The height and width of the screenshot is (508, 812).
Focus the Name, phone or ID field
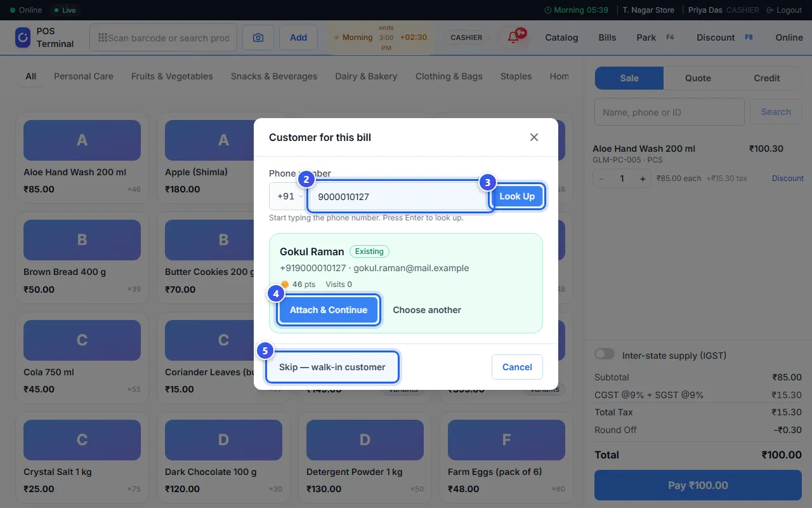(669, 112)
